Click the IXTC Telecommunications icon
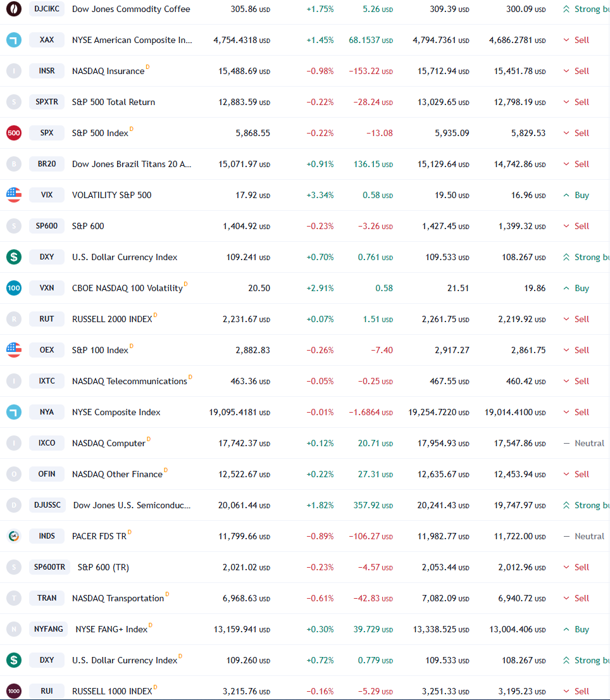Screen dimensions: 610x700 tap(14, 381)
